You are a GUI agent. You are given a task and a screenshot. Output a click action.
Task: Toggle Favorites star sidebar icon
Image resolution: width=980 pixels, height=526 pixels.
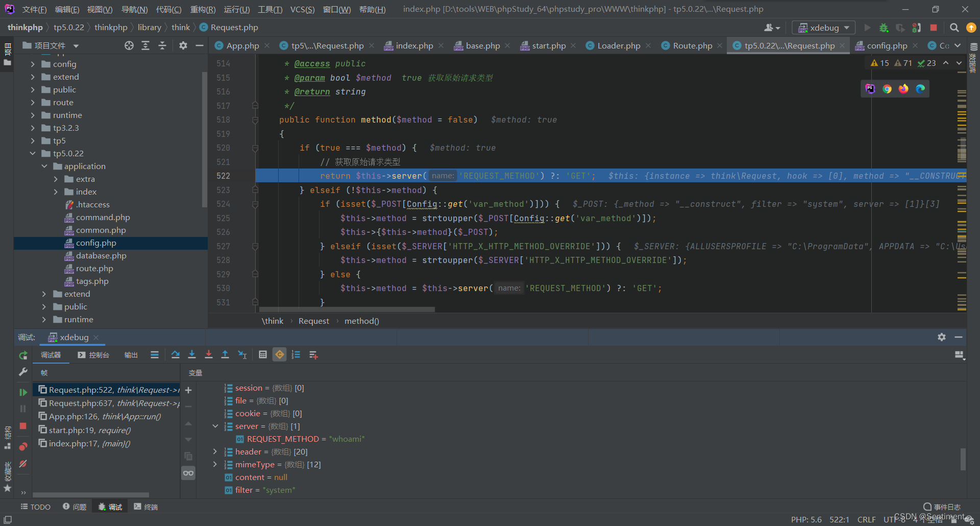7,489
